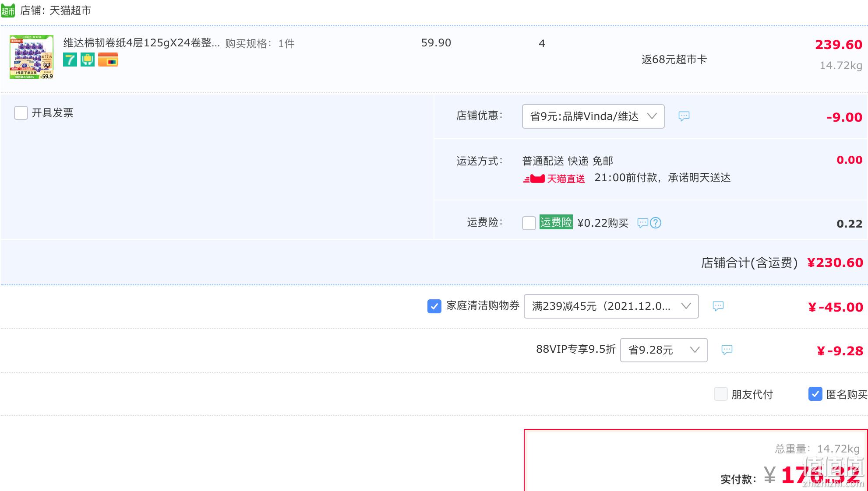This screenshot has height=491, width=868.
Task: Check the 朋友代付 option
Action: point(721,394)
